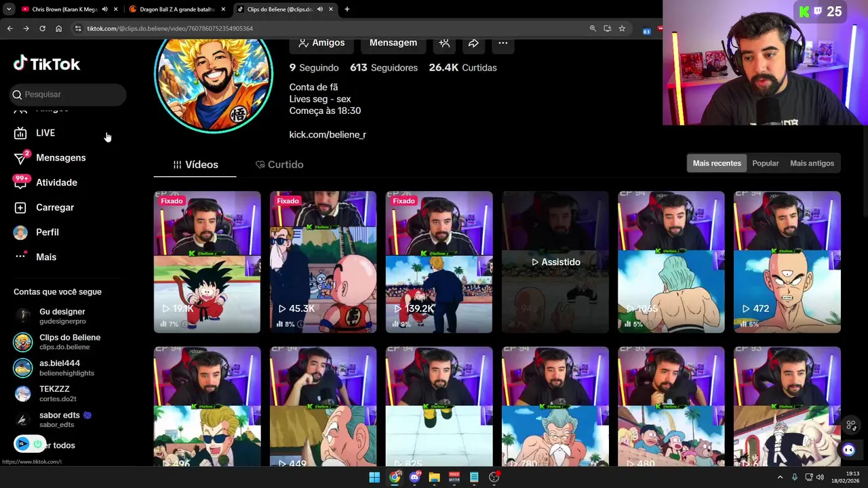Open the video with 1065 views

(x=671, y=262)
